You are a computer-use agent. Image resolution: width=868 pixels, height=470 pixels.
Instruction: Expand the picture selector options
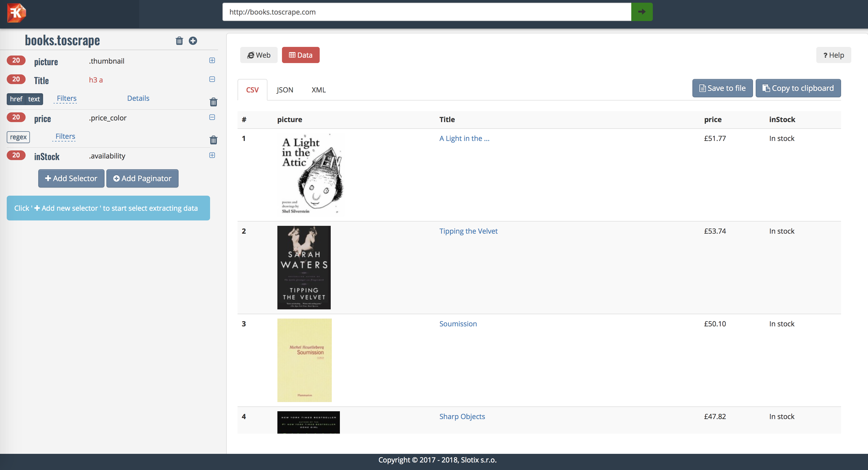pyautogui.click(x=212, y=60)
